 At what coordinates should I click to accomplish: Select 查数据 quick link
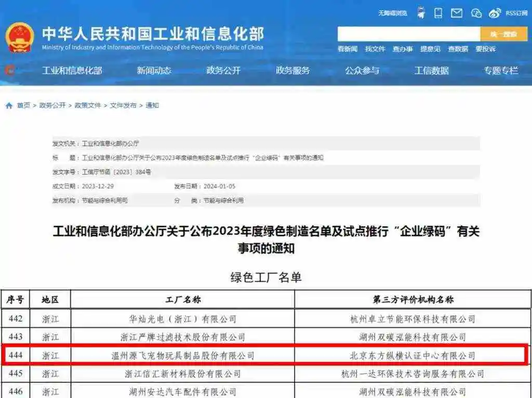point(458,49)
